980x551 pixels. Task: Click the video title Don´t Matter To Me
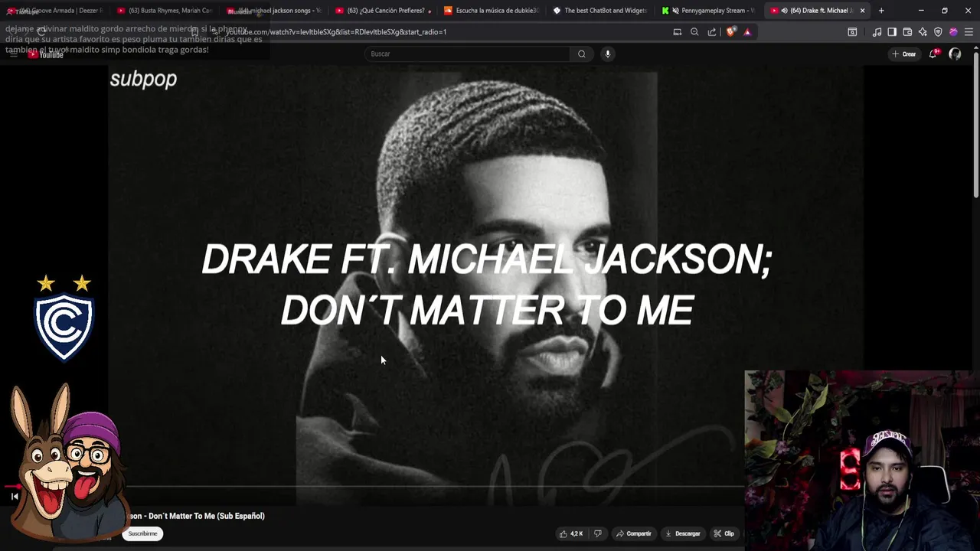click(195, 516)
